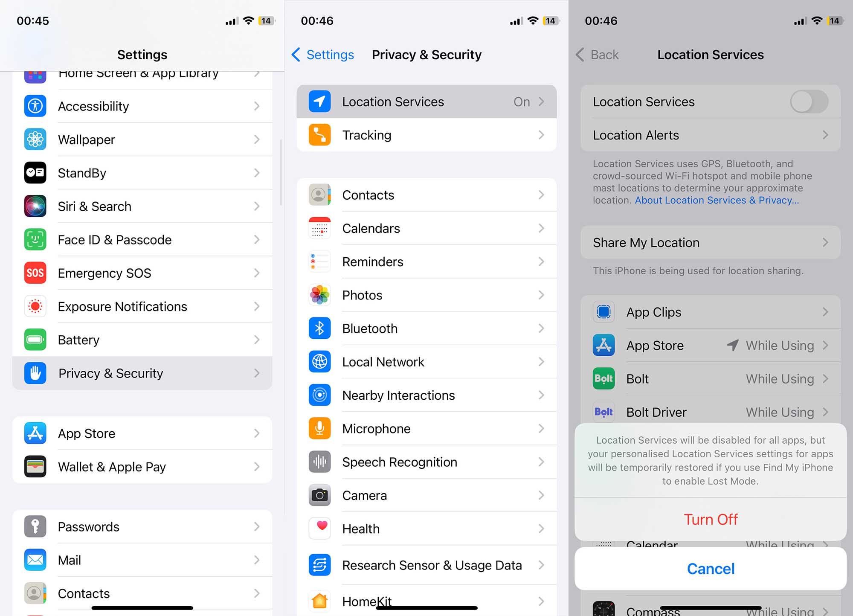Open Accessibility settings
The image size is (853, 616).
[x=142, y=106]
